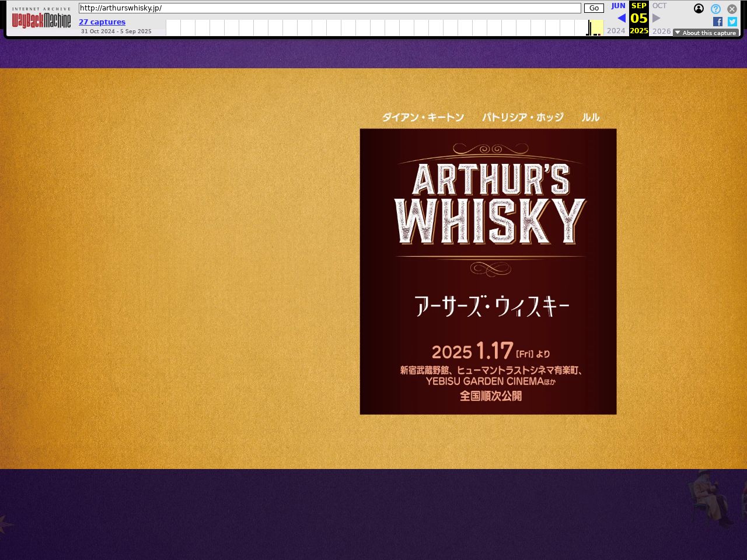Viewport: 747px width, 560px height.
Task: Open the 27 captures link
Action: point(102,22)
